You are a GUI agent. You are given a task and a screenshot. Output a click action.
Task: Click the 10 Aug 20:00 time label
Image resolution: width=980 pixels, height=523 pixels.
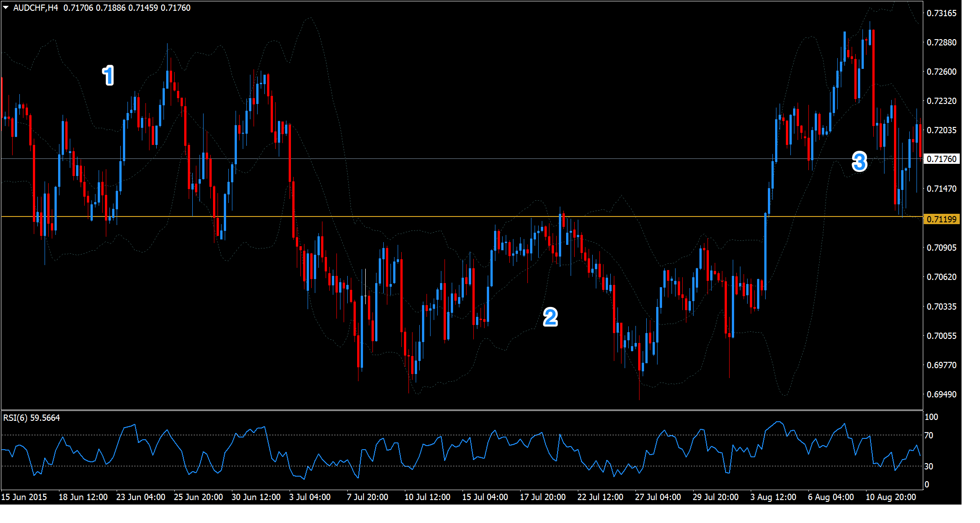coord(890,497)
